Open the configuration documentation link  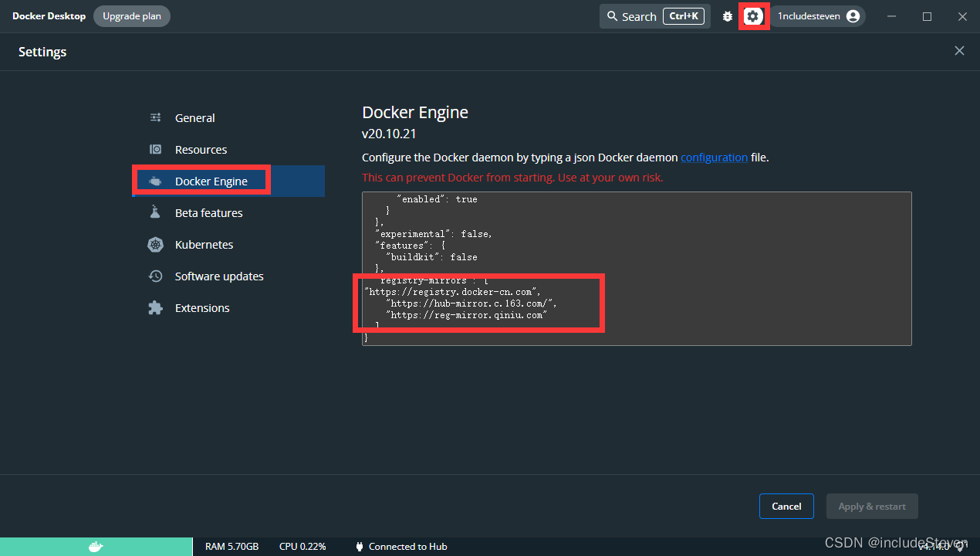714,158
